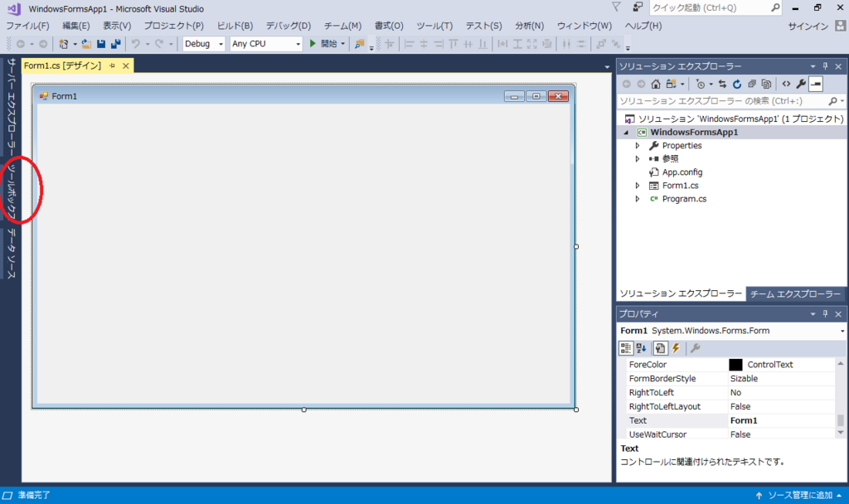The height and width of the screenshot is (504, 849).
Task: Open the デバッグ(D) menu
Action: 288,26
